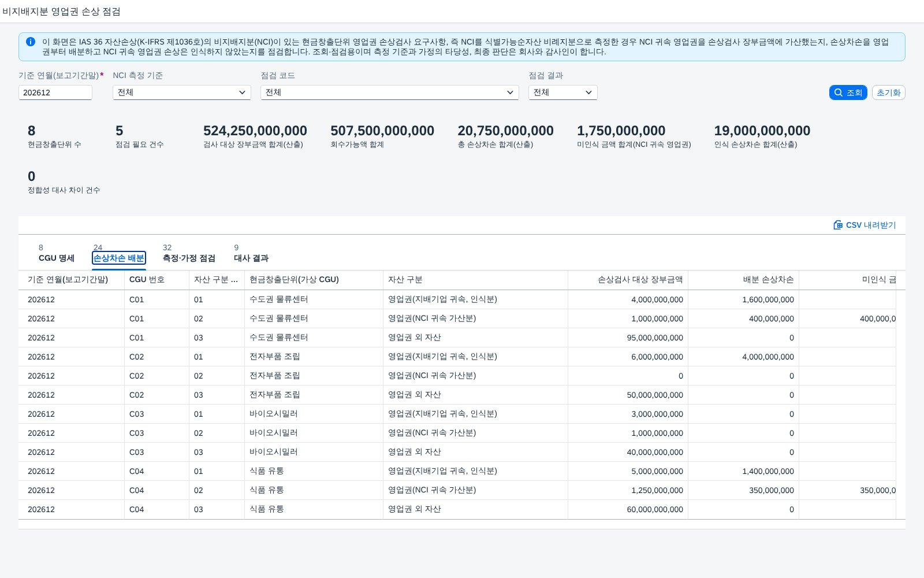
Task: Click the 524,250,000,000 장부금액 합계 figure
Action: click(255, 131)
